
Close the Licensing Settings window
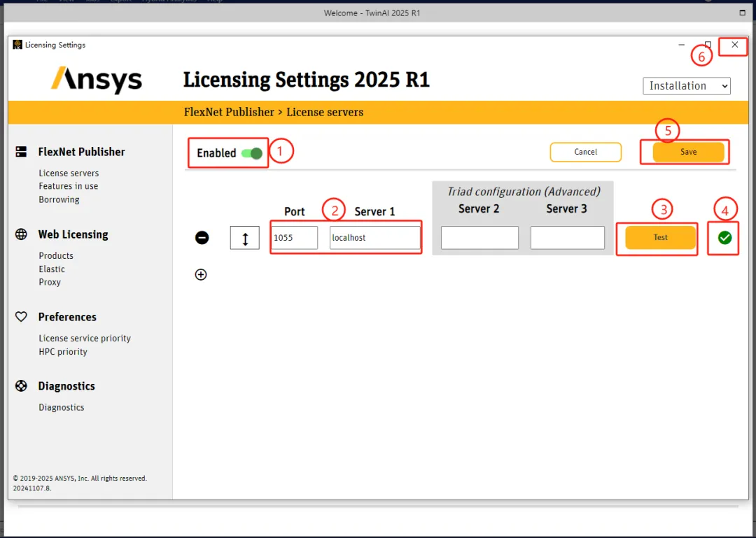point(734,45)
